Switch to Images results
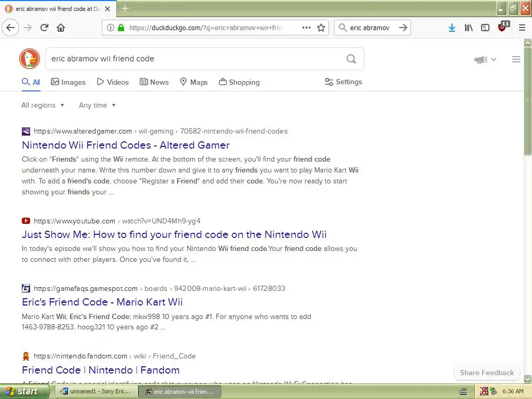Screen dimensions: 532x399 [68, 82]
